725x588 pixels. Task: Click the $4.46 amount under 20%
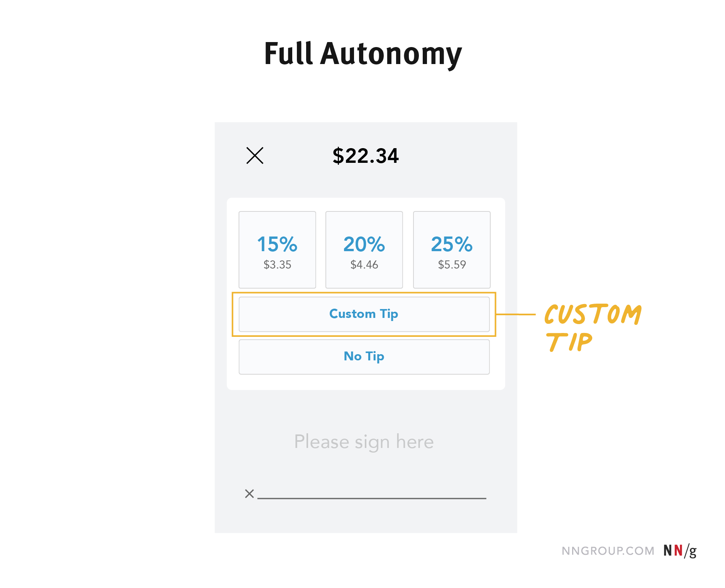pos(364,265)
